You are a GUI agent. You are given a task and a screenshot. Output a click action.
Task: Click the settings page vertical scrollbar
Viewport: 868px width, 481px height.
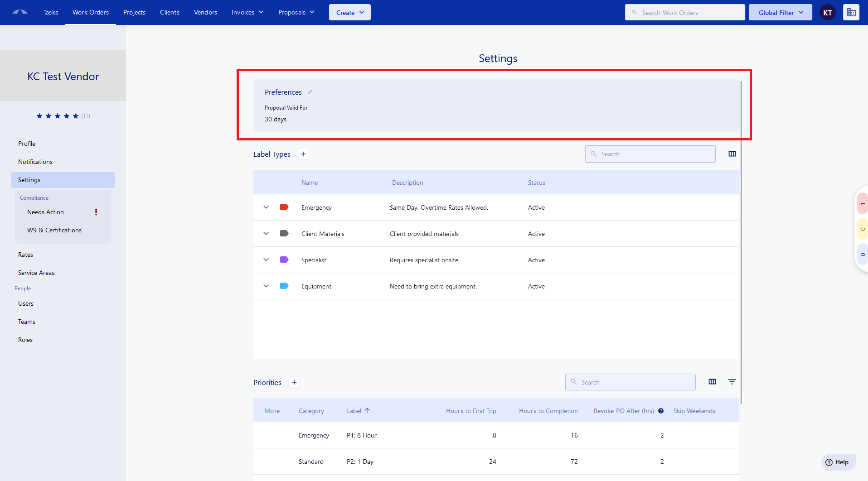(741, 242)
